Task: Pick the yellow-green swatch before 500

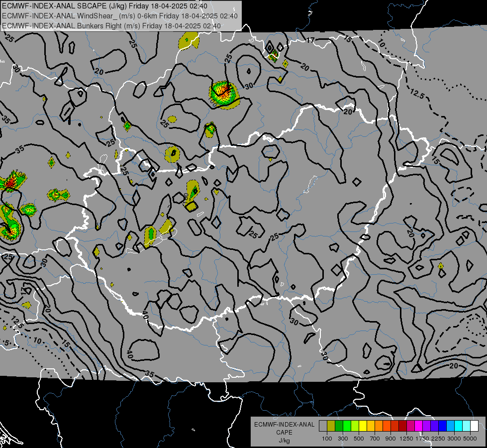Action: pos(355,426)
